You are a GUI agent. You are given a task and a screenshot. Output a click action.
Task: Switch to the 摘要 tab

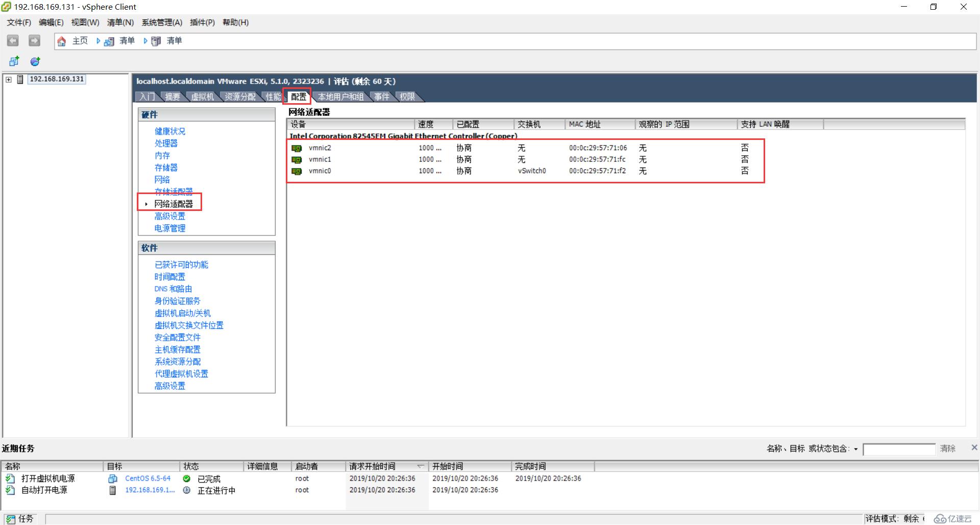(173, 97)
